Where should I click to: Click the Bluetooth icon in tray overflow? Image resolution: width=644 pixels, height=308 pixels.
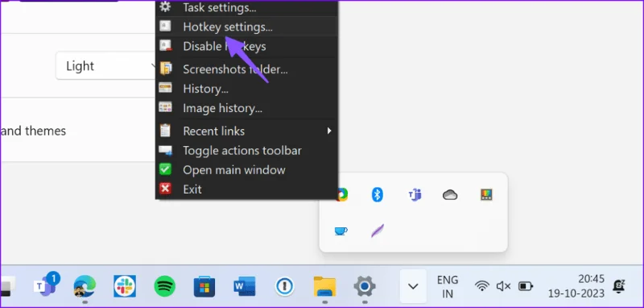tap(377, 194)
